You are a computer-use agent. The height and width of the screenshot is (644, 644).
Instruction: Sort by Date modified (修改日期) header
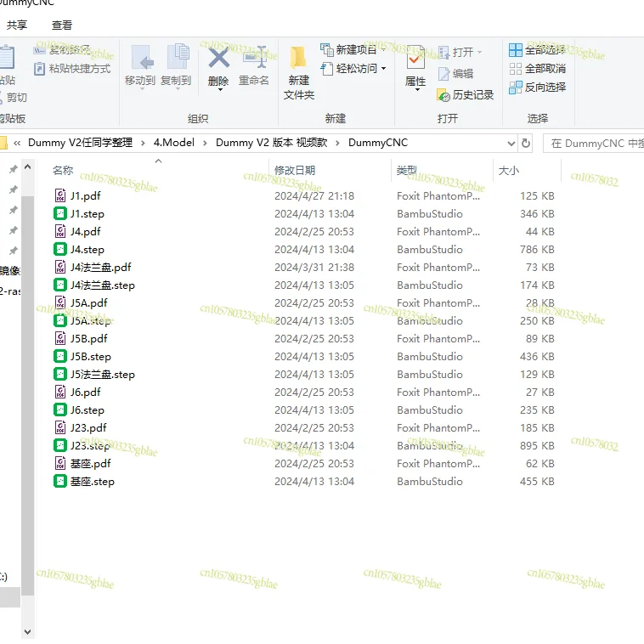click(295, 170)
